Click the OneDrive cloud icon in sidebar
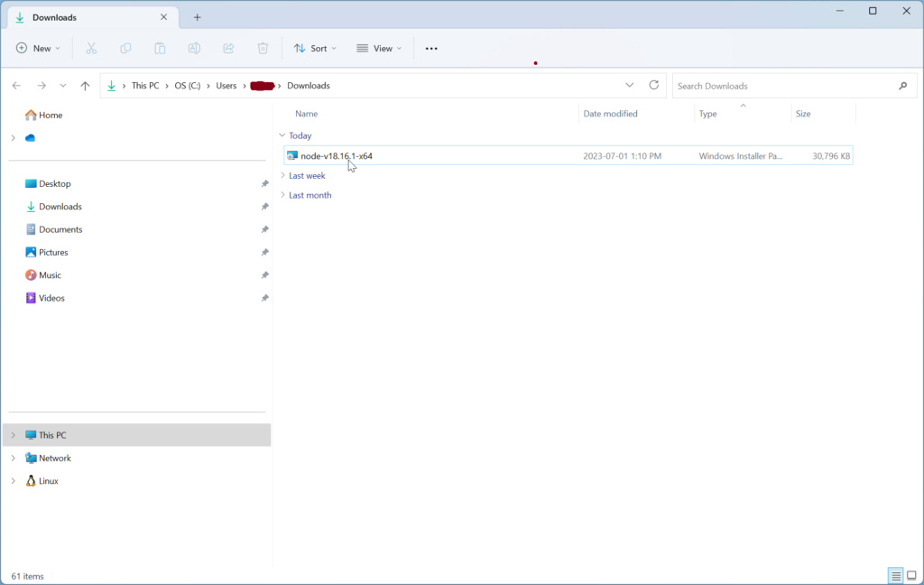 30,137
